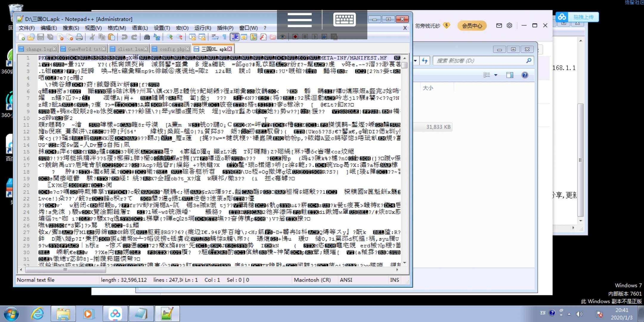Click the run macro multiple times icon

click(x=324, y=37)
